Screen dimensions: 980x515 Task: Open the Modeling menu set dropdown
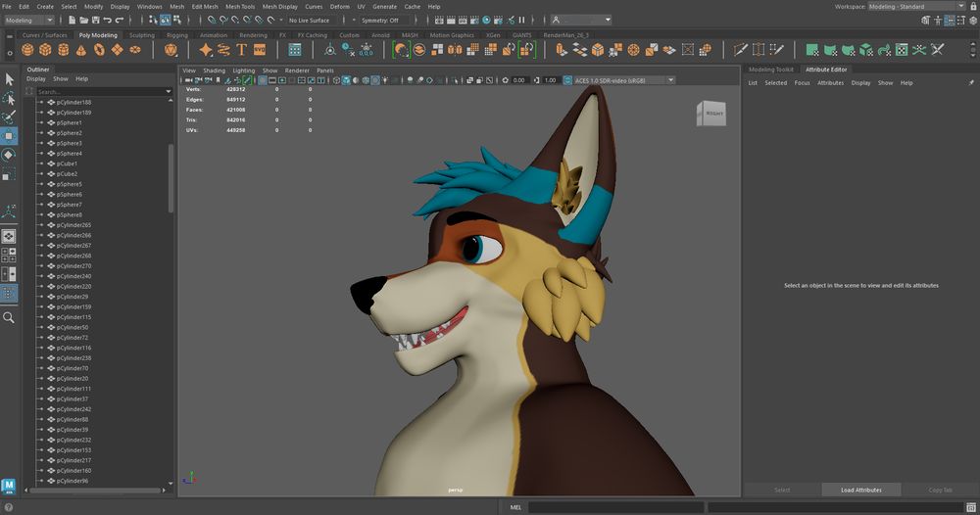(29, 20)
